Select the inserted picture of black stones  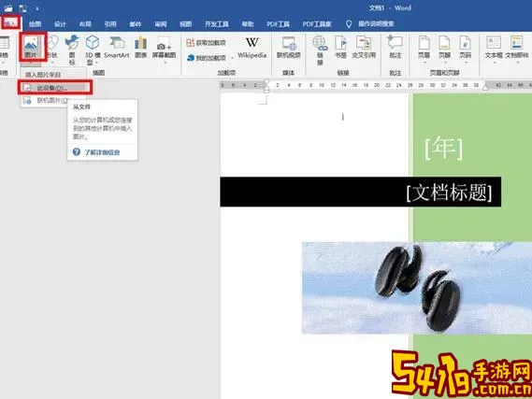417,288
